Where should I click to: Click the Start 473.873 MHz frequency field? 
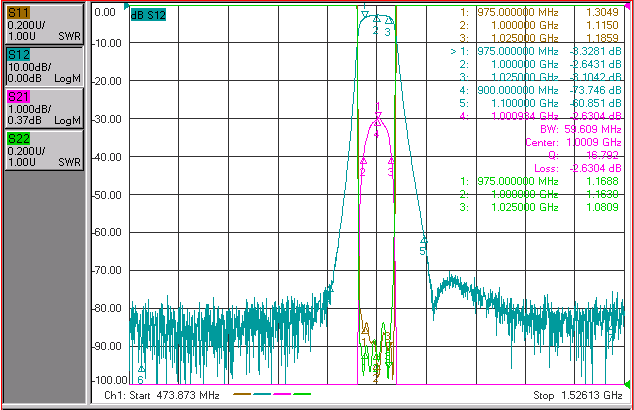[x=162, y=395]
